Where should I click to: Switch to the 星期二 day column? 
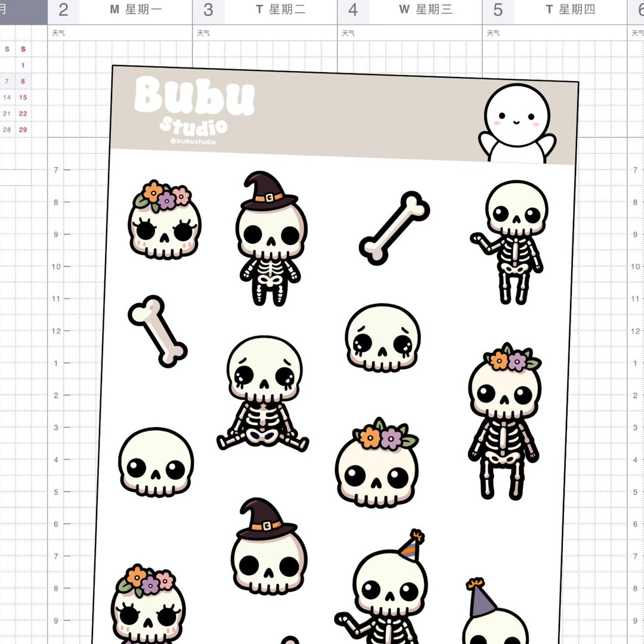[x=280, y=10]
